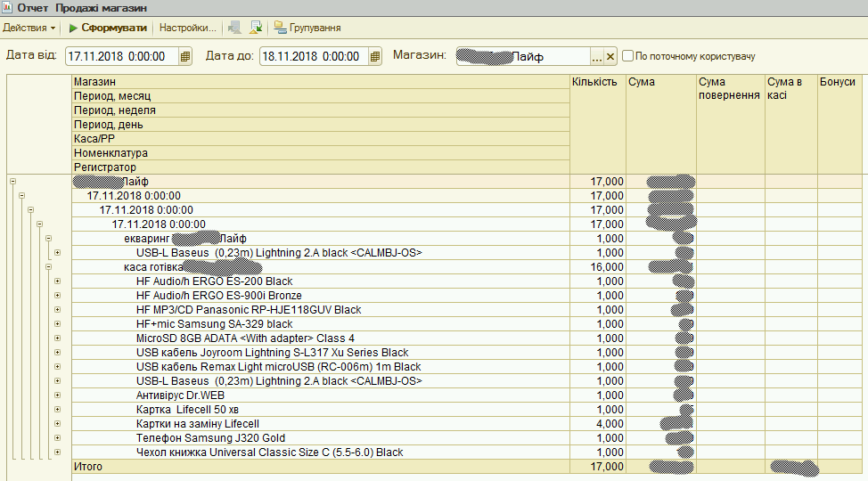The height and width of the screenshot is (481, 868).
Task: Select the Кількість column header
Action: coord(598,82)
